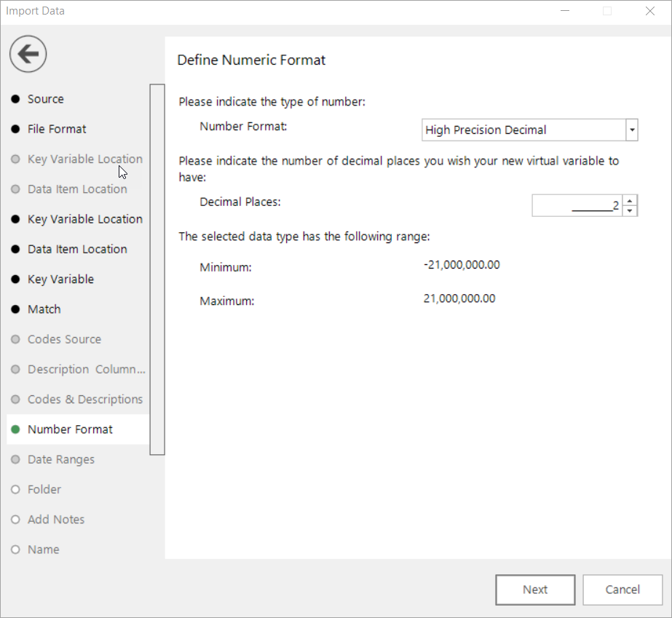Decrease Decimal Places with down arrow
672x618 pixels.
point(630,211)
